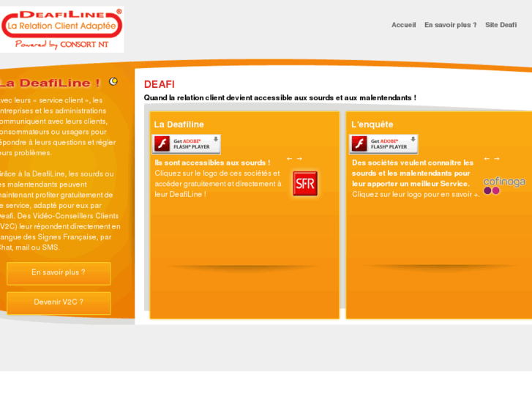Click right arrow above Cofinoga logo
This screenshot has height=399, width=532.
(497, 159)
